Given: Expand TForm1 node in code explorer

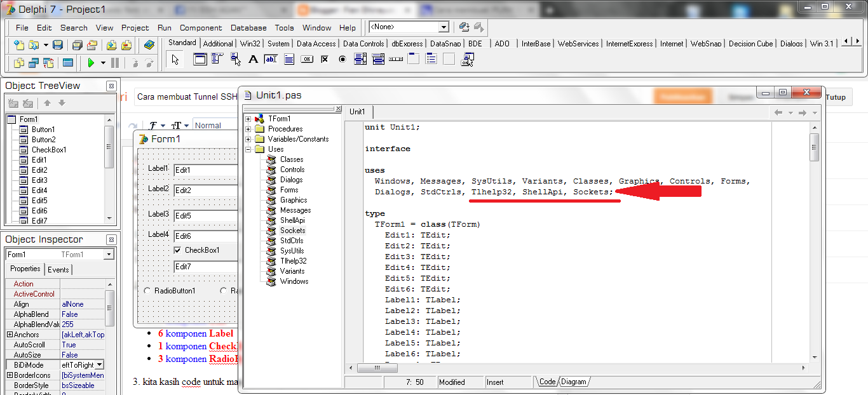Looking at the screenshot, I should click(248, 119).
